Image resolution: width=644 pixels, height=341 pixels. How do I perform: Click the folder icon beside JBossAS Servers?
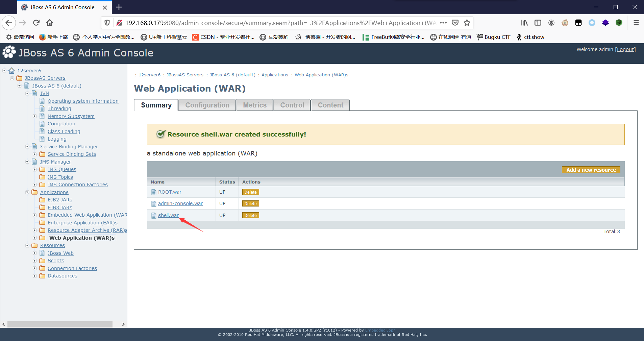click(19, 78)
